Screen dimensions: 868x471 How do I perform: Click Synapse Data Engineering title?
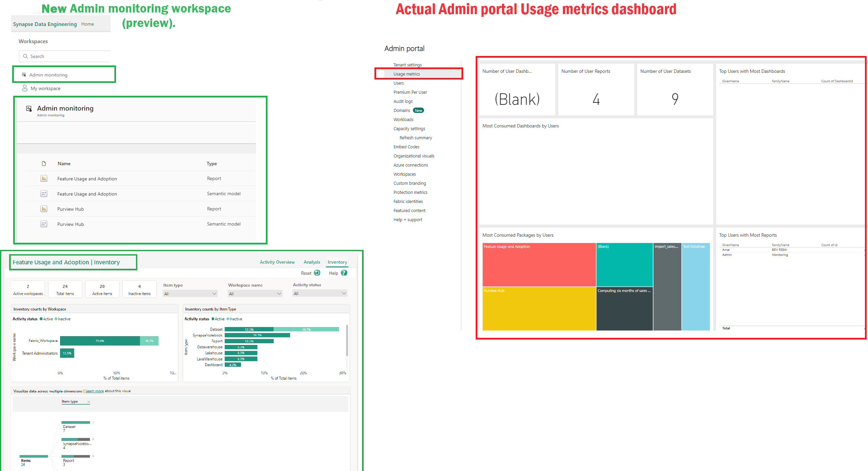45,24
